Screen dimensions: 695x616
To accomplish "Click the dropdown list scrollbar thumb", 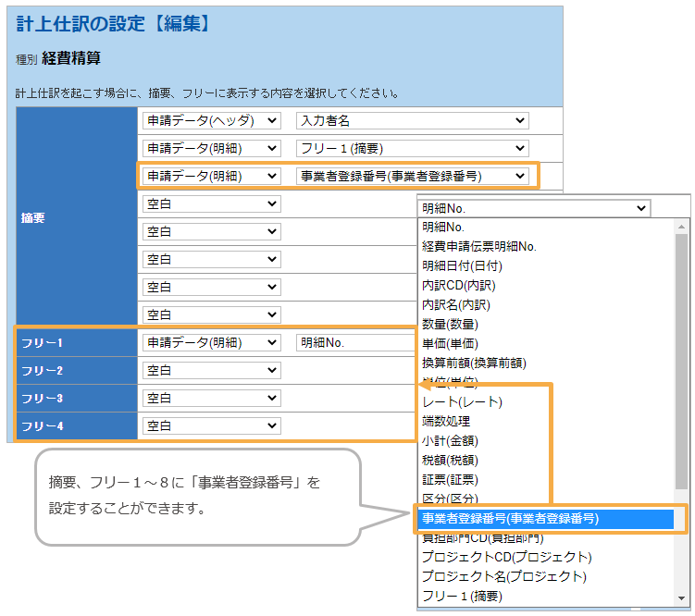I will coord(682,361).
